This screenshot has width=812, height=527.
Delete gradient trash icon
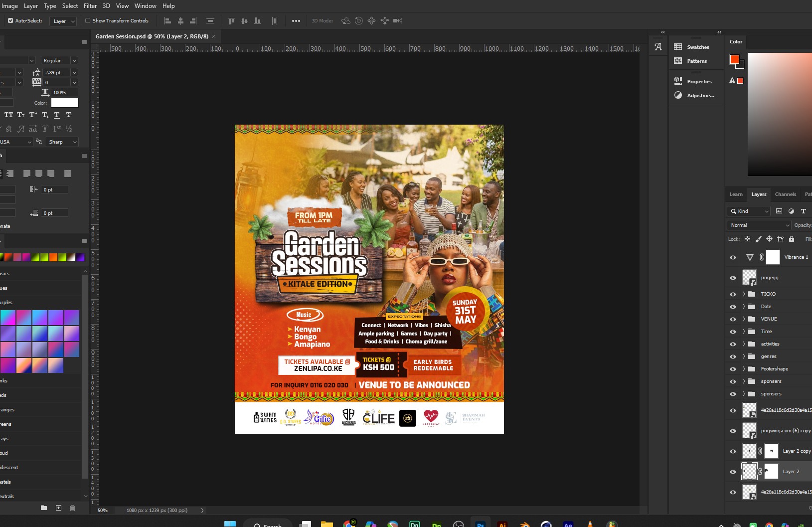[x=72, y=508]
